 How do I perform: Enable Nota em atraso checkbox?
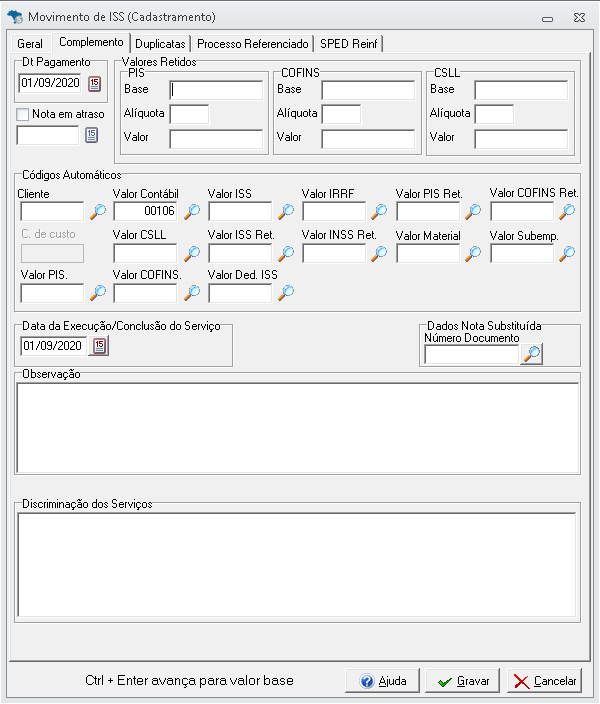22,114
